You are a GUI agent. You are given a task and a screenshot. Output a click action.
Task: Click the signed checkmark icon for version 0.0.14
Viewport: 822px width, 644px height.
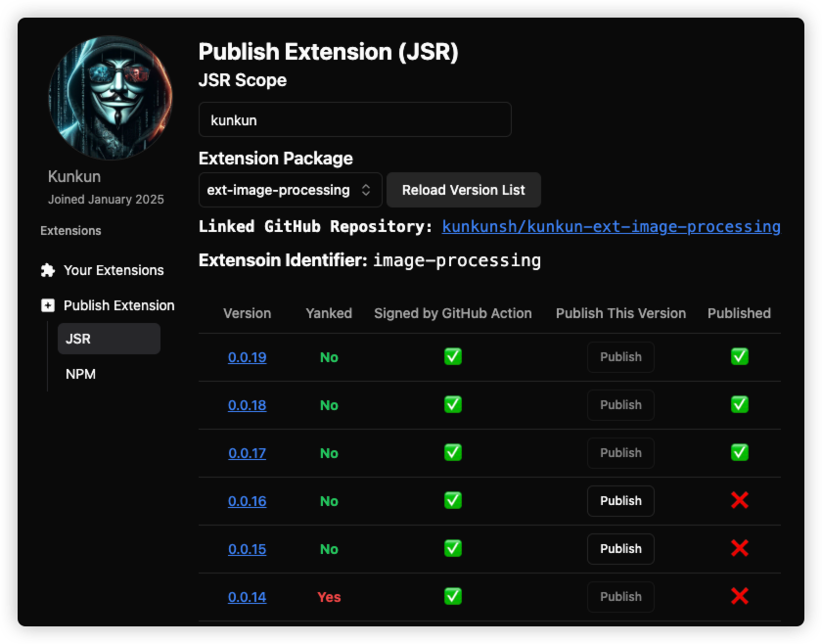point(452,597)
